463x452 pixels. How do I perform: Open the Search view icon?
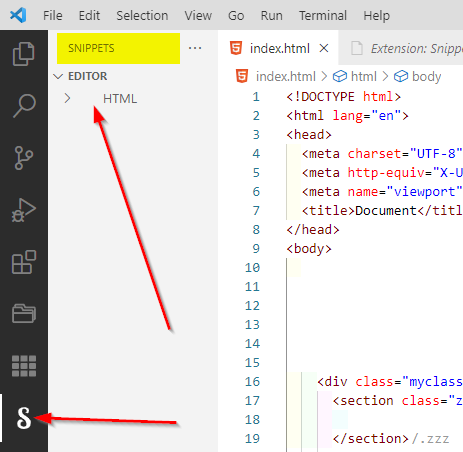(x=24, y=106)
